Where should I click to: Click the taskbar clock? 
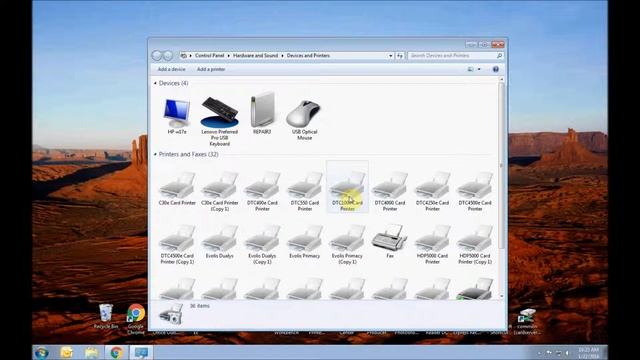588,353
